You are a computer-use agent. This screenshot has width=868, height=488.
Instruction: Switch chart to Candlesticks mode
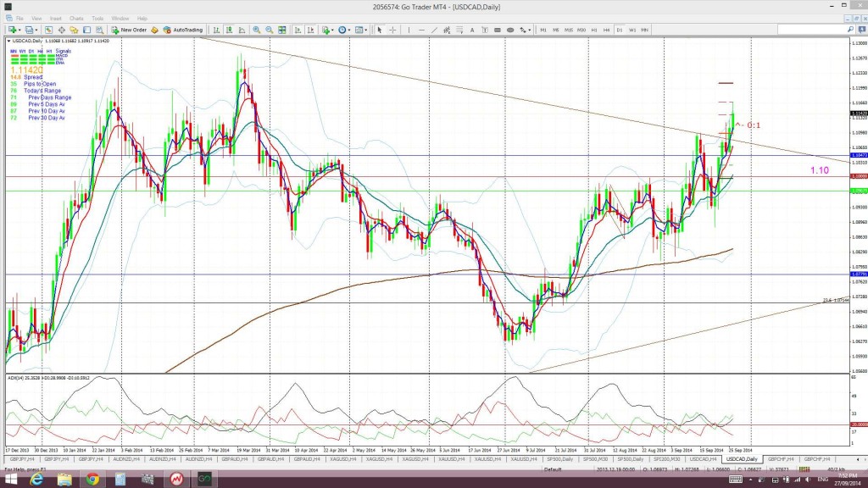tap(229, 30)
